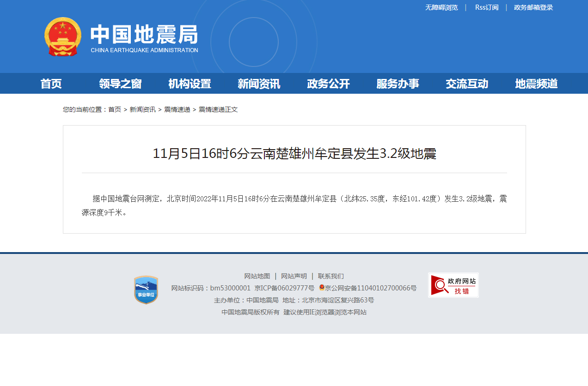Click the police badge icon beside 京公网安备
The image size is (588, 386).
(x=322, y=288)
